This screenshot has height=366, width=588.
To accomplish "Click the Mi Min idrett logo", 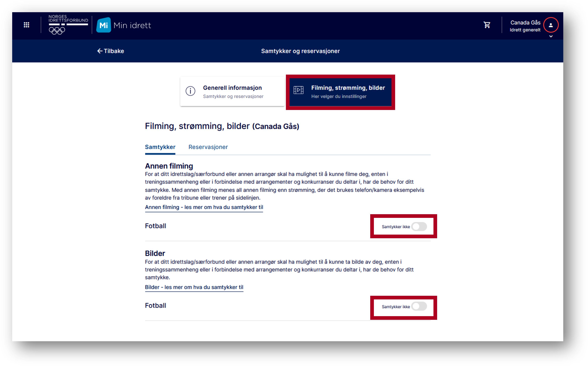I will 124,25.
